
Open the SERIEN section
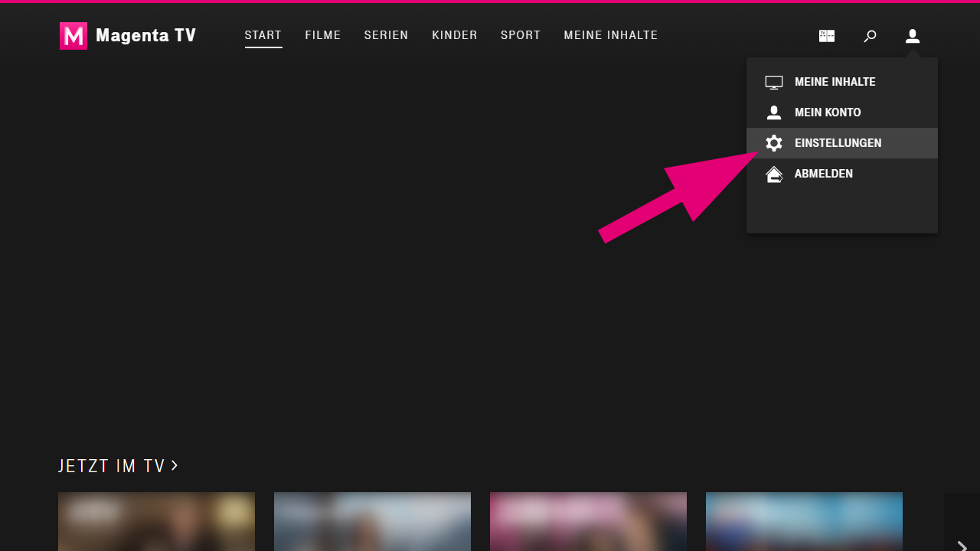(386, 35)
